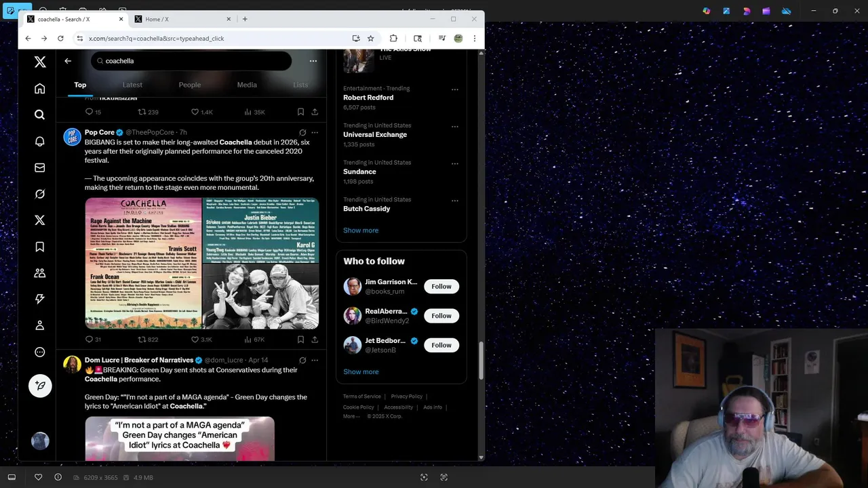The image size is (868, 488).
Task: Open Messages envelope in sidebar
Action: [40, 167]
